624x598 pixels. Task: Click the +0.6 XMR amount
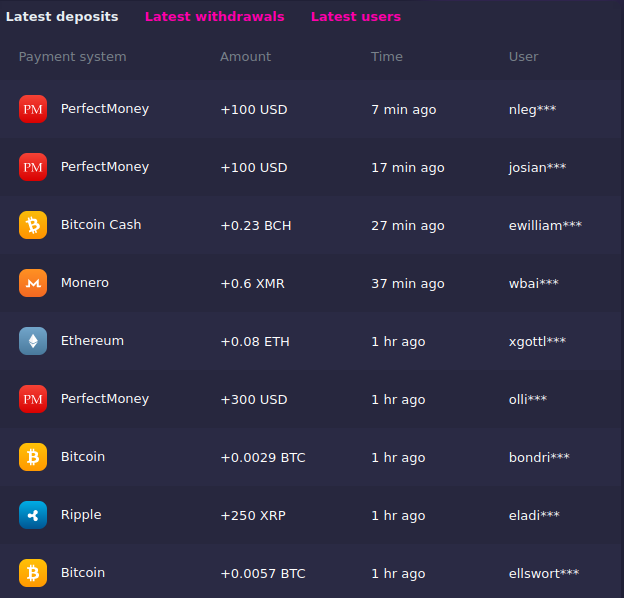(253, 284)
